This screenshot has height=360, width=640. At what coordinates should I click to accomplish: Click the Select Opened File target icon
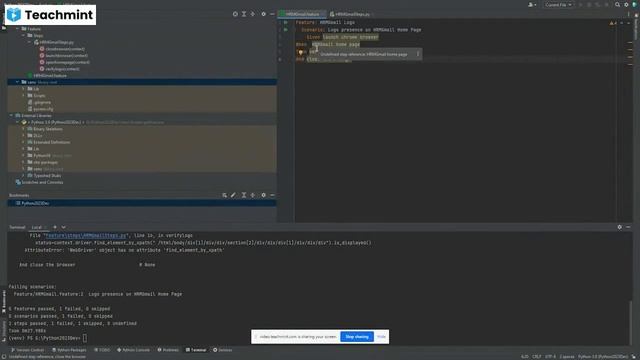coord(235,14)
